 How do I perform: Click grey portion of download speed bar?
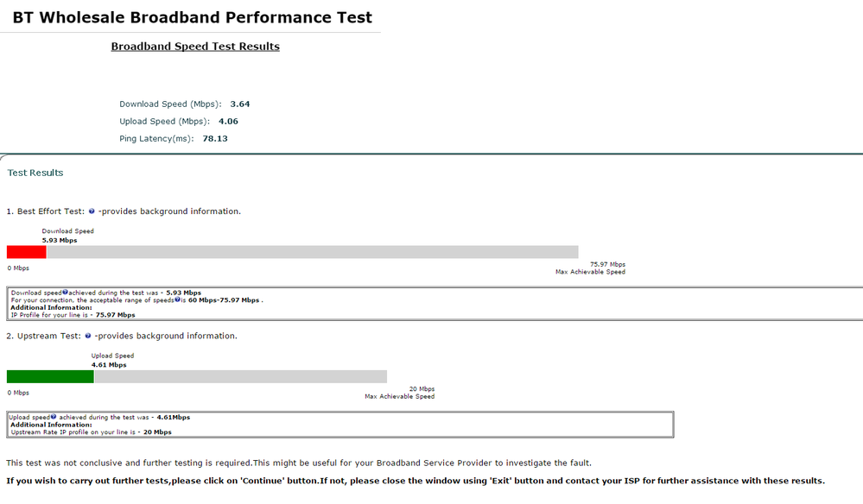coord(313,252)
